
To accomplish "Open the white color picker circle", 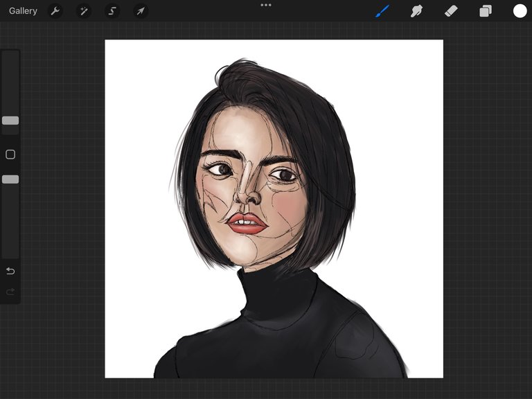I will pyautogui.click(x=520, y=11).
